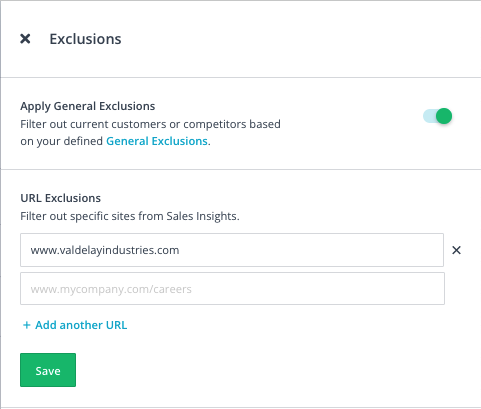Select the Exclusions panel title
Viewport: 481px width, 409px height.
85,39
